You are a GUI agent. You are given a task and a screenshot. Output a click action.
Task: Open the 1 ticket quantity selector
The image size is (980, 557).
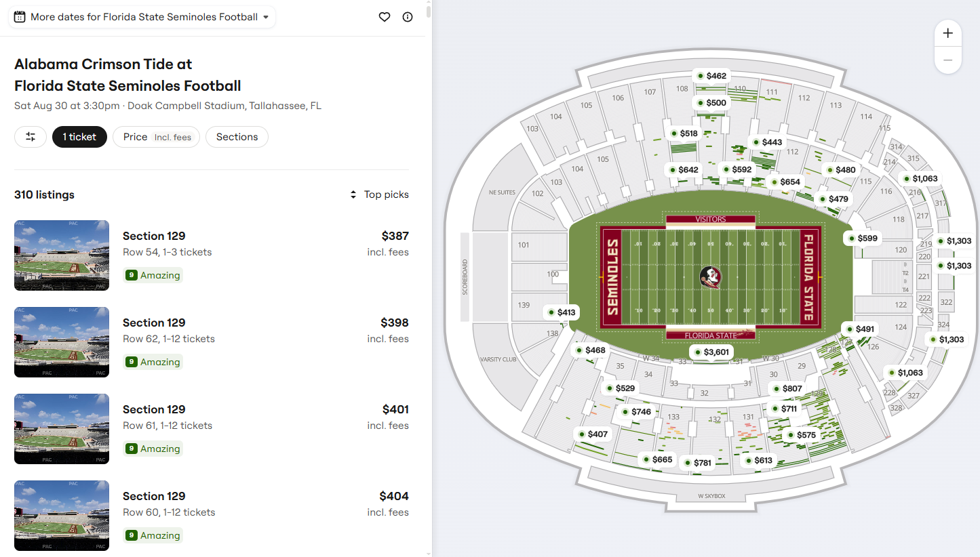tap(79, 137)
